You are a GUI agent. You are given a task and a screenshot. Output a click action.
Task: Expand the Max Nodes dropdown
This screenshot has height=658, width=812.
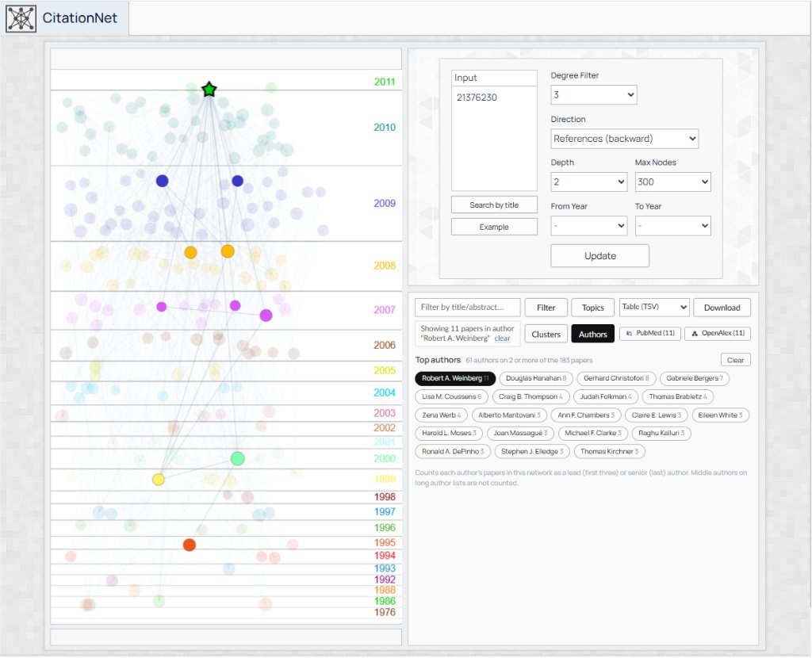672,182
